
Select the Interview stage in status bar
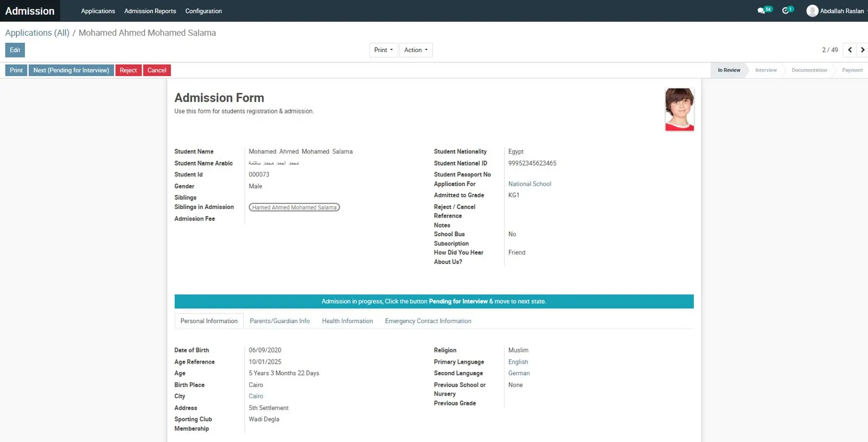pyautogui.click(x=765, y=70)
